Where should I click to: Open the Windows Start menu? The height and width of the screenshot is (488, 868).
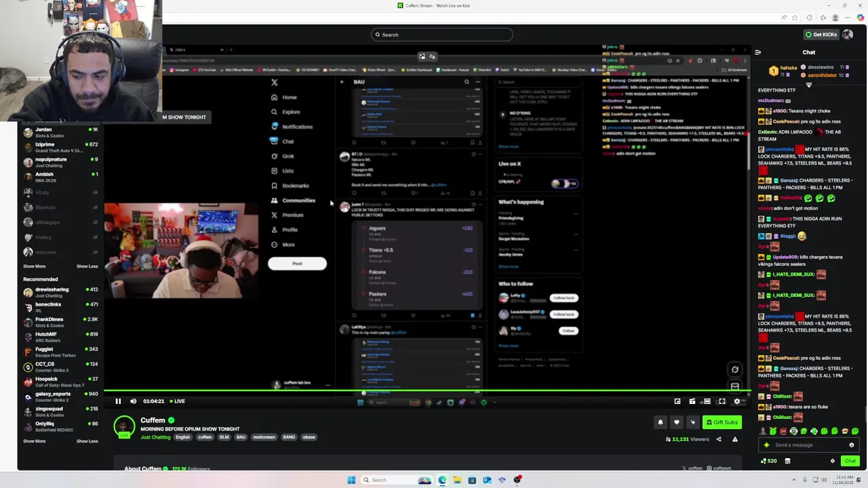(351, 480)
